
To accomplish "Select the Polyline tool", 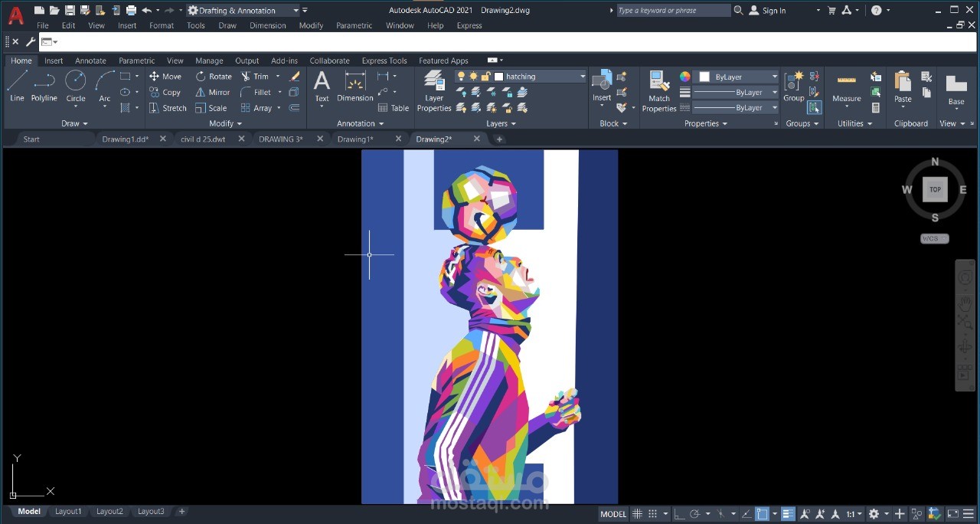I will click(44, 86).
